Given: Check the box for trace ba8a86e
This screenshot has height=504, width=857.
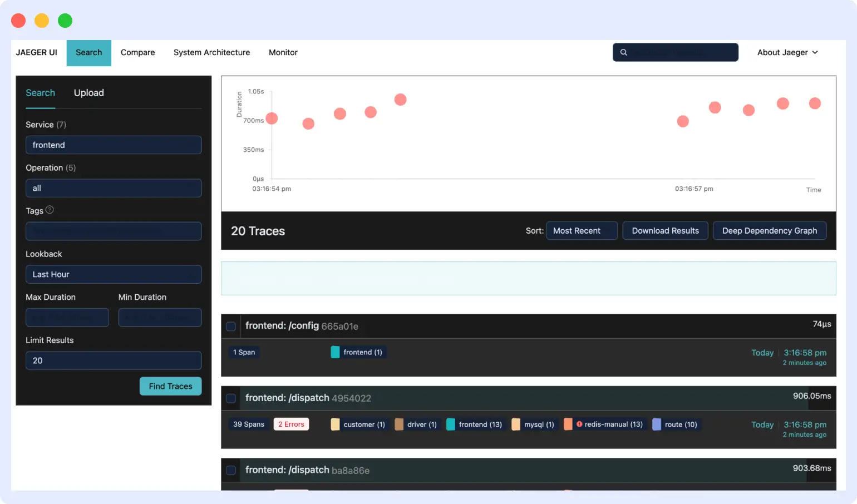Looking at the screenshot, I should 231,471.
